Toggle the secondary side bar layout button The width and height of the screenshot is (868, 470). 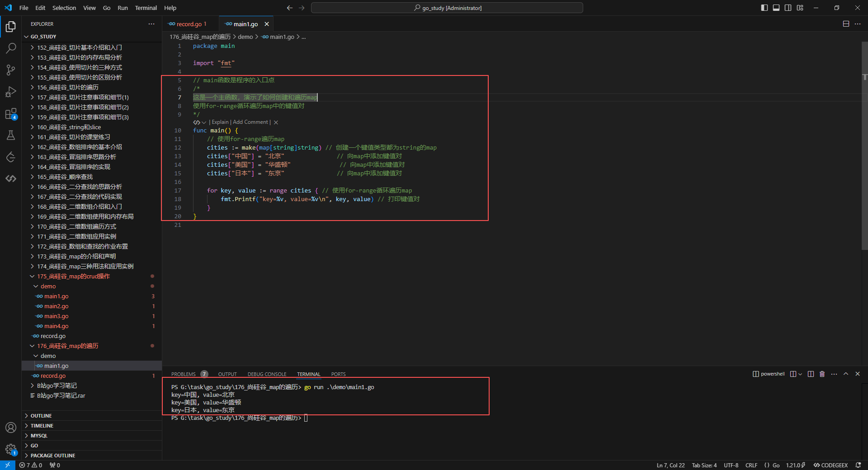point(788,8)
